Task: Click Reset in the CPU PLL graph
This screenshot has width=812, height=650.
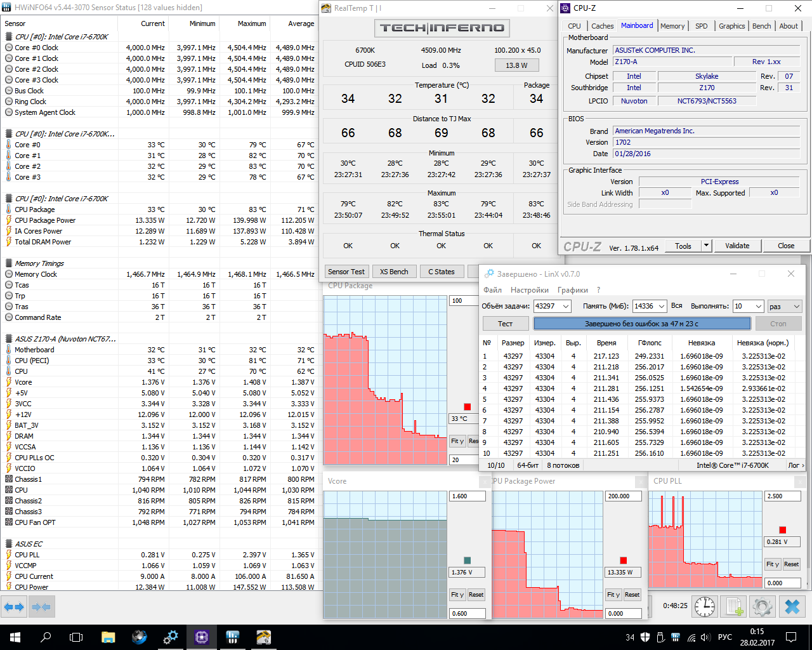Action: point(791,564)
